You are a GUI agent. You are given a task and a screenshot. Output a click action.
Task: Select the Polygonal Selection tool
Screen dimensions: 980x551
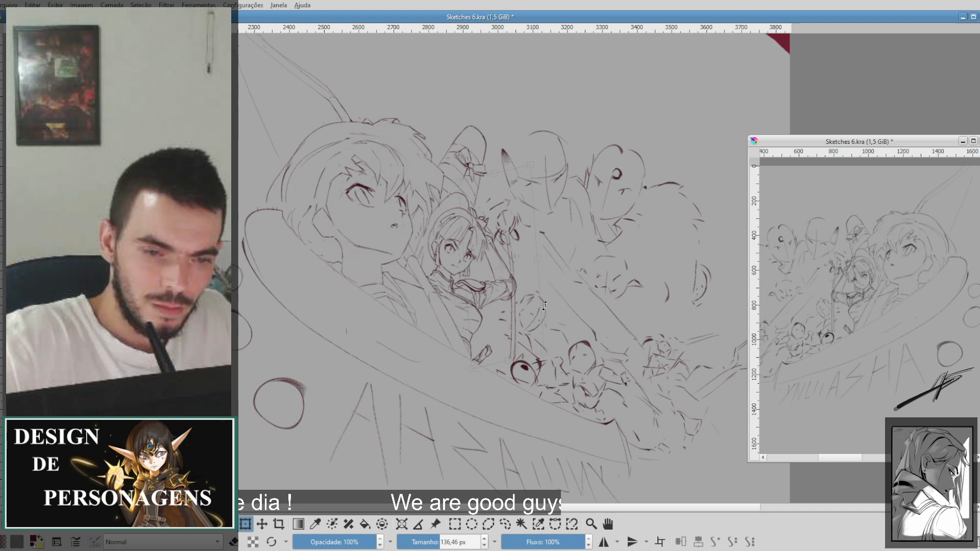coord(488,524)
